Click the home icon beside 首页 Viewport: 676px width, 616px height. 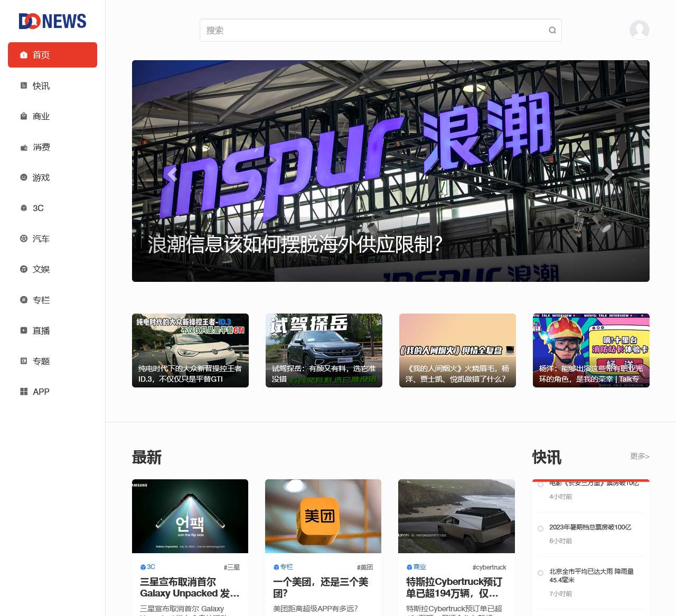click(x=24, y=55)
